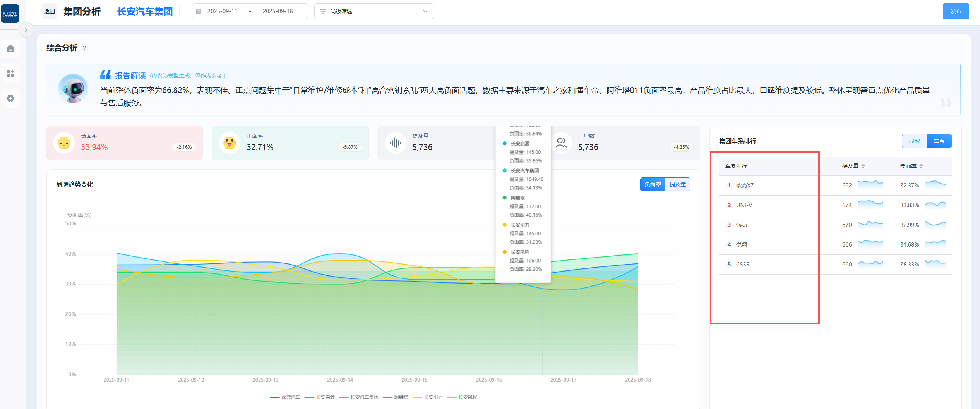
Task: Click the -4.35% change badge
Action: 681,147
